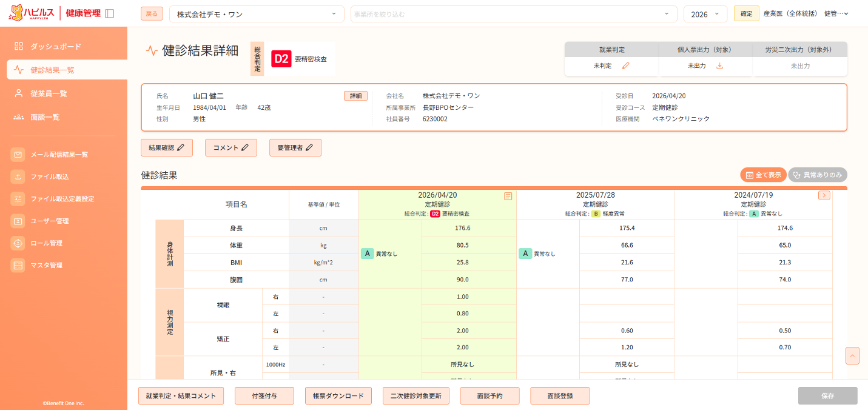Click the group icon for 面談一覧

19,117
